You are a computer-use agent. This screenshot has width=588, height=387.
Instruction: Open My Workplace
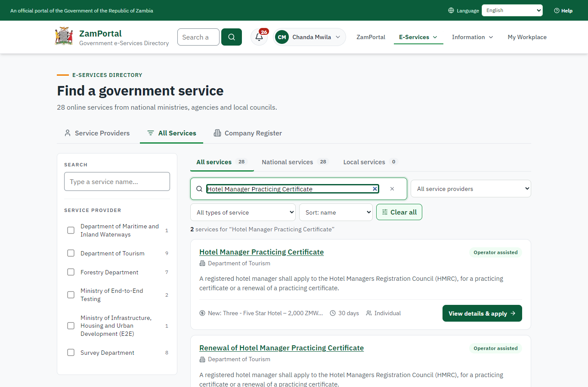click(527, 37)
